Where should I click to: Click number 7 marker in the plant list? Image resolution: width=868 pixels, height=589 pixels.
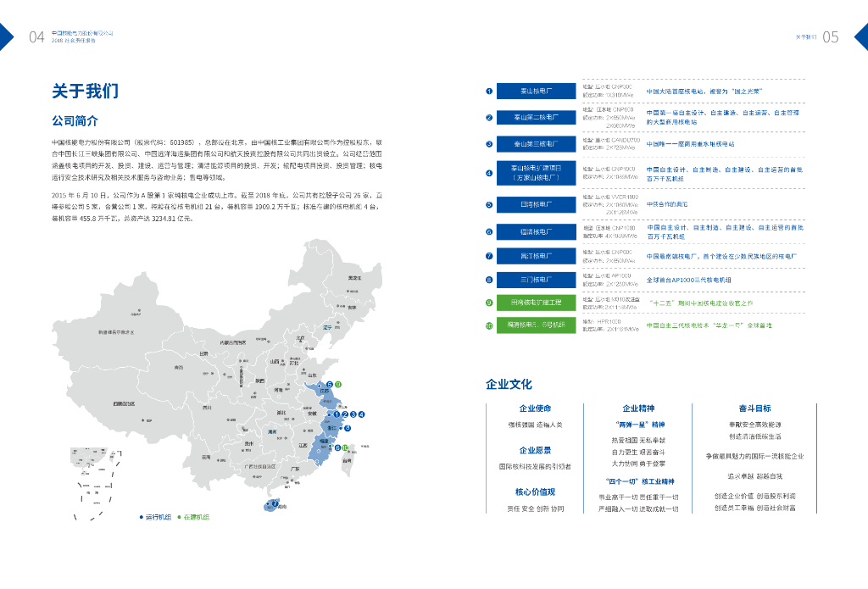pyautogui.click(x=489, y=256)
